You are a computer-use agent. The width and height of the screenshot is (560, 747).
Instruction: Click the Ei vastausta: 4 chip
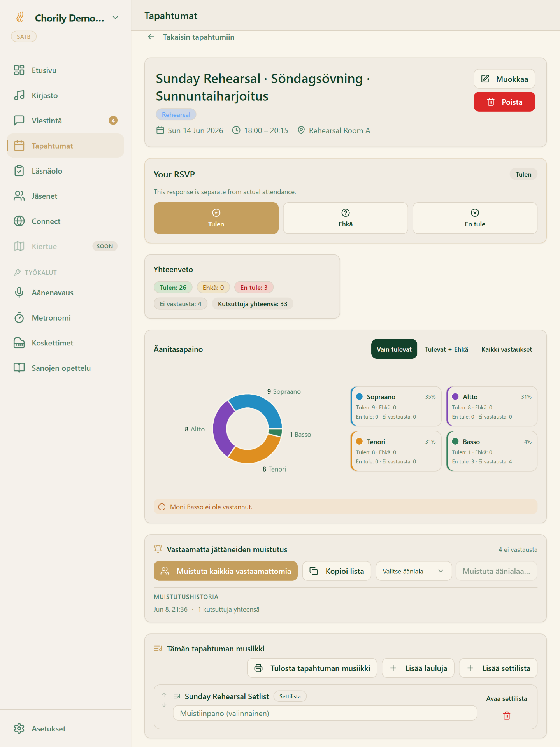181,303
